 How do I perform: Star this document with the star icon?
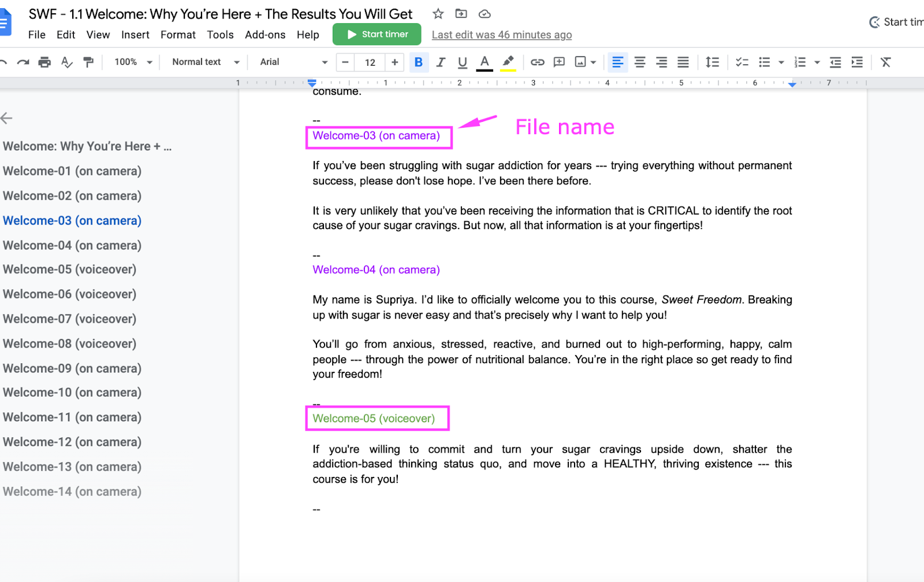438,14
